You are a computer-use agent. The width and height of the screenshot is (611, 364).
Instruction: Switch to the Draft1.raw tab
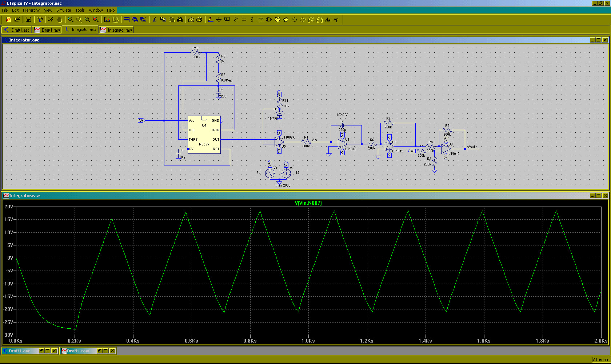tap(47, 30)
